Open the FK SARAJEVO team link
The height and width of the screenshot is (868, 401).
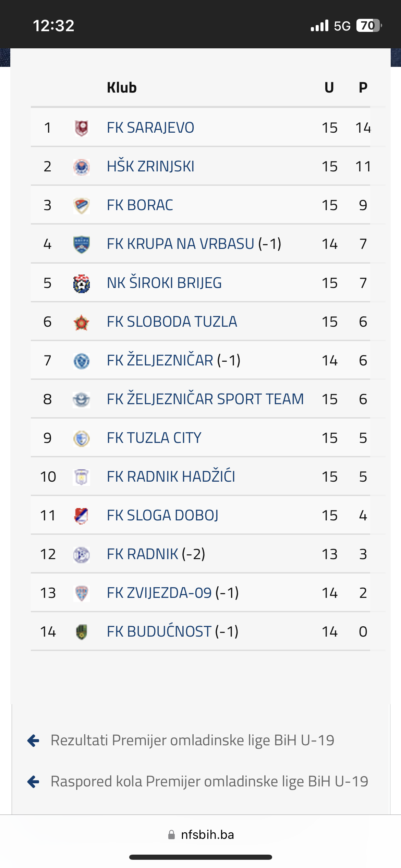pos(150,128)
